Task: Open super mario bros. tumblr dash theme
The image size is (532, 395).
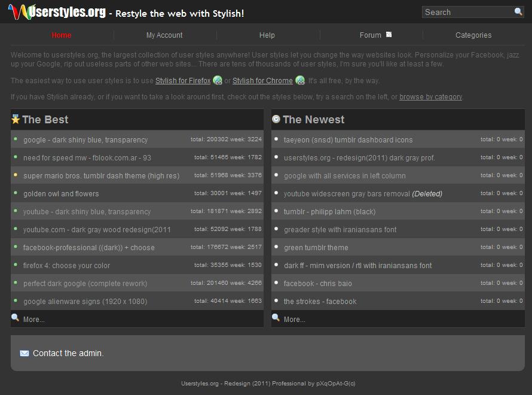Action: [101, 175]
